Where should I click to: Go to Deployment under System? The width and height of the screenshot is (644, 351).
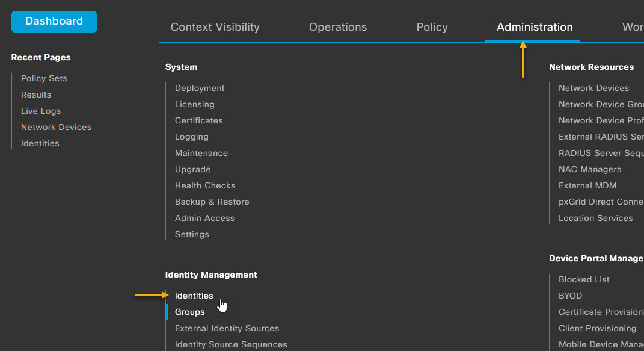tap(200, 88)
